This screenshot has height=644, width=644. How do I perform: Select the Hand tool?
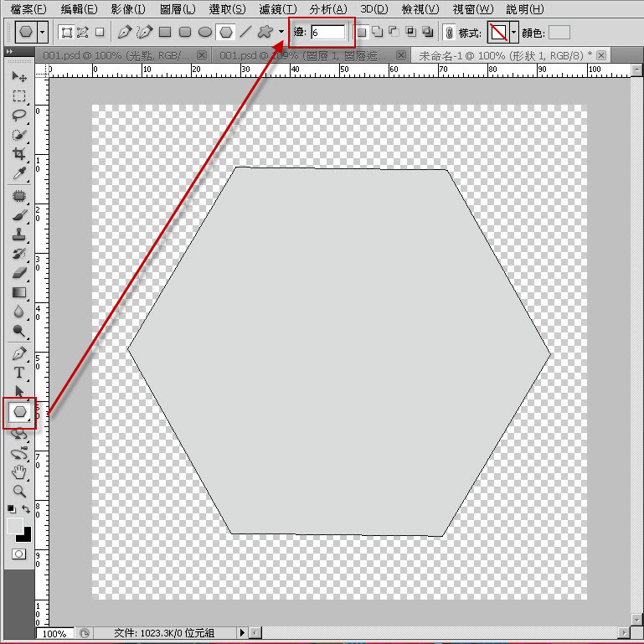click(19, 472)
